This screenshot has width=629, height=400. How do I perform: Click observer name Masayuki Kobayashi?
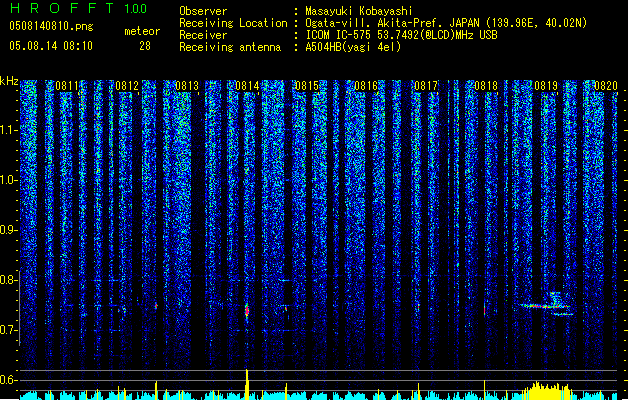tap(359, 11)
